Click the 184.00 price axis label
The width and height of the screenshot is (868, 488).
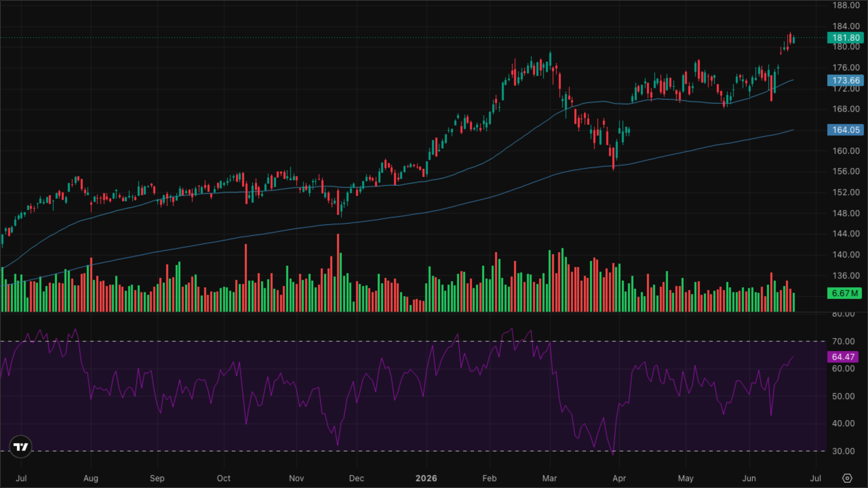[846, 26]
